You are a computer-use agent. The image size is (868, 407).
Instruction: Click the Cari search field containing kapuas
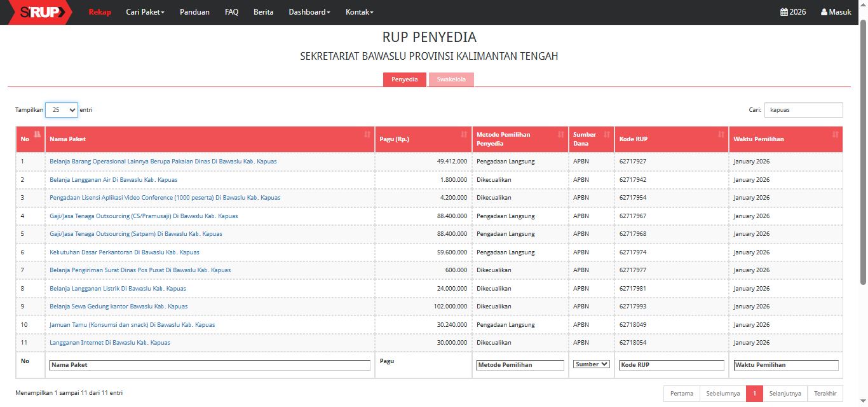coord(803,110)
